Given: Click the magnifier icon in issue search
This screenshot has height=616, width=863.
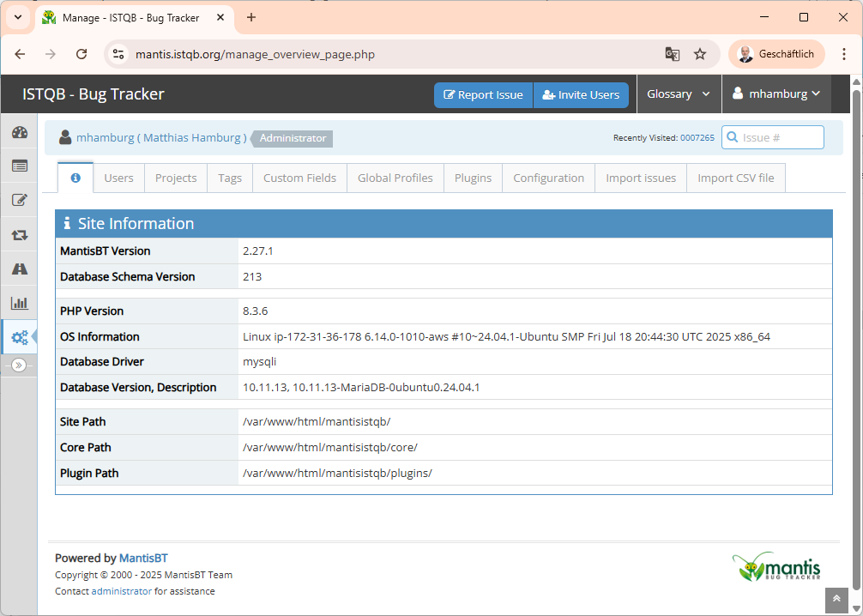Looking at the screenshot, I should [732, 137].
